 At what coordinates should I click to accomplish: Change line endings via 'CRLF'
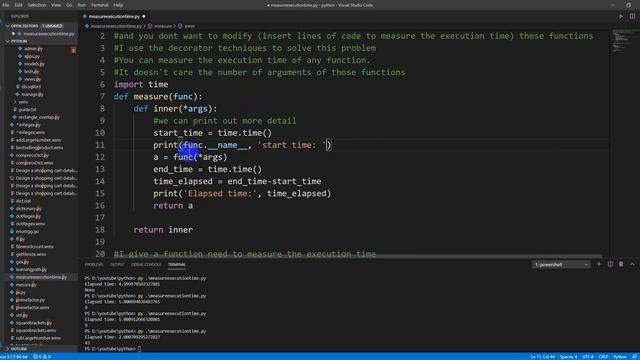click(x=603, y=357)
